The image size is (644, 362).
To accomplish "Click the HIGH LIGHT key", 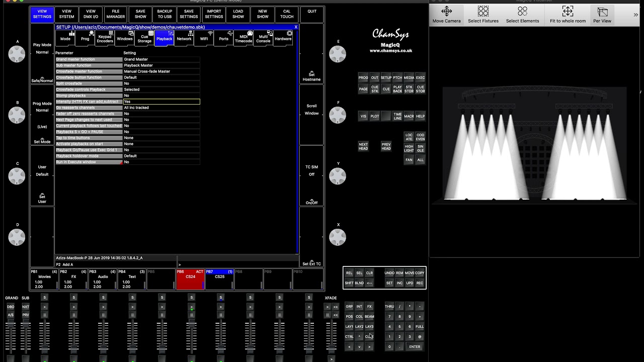I will [x=409, y=148].
